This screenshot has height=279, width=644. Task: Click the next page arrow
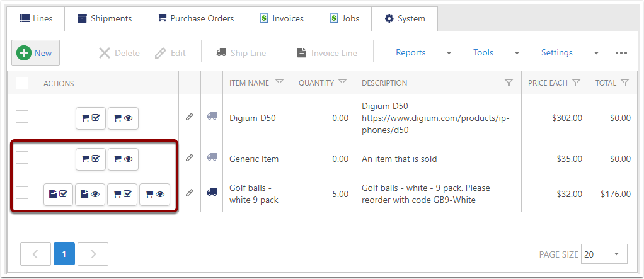[x=93, y=254]
